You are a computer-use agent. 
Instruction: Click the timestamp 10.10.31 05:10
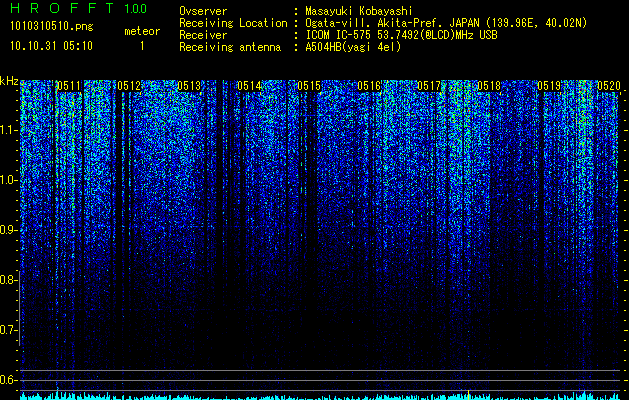click(51, 46)
